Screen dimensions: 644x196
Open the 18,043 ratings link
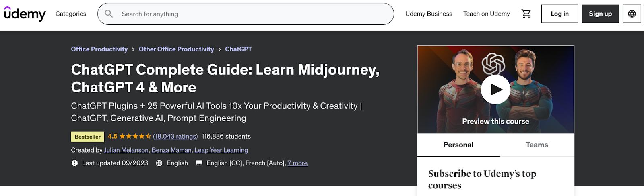[175, 137]
